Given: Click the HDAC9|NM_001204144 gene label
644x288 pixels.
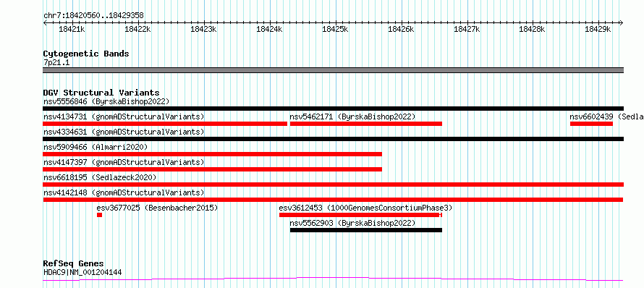Looking at the screenshot, I should click(82, 272).
